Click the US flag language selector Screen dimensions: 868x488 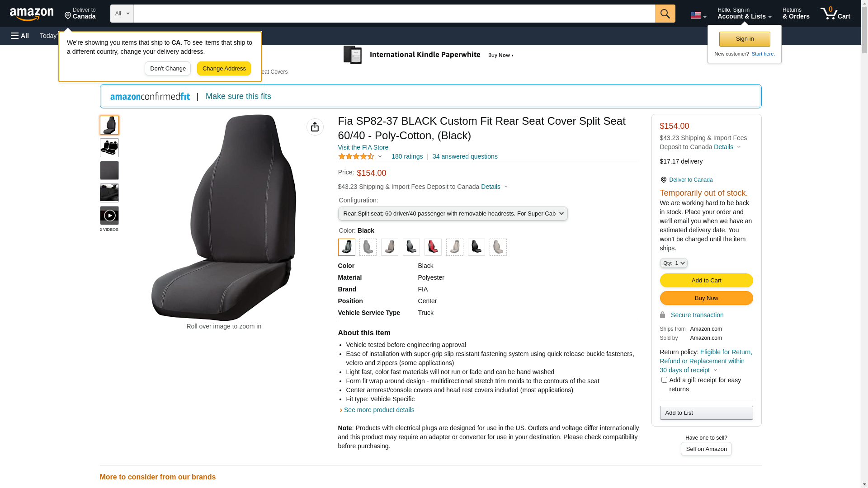pyautogui.click(x=698, y=15)
